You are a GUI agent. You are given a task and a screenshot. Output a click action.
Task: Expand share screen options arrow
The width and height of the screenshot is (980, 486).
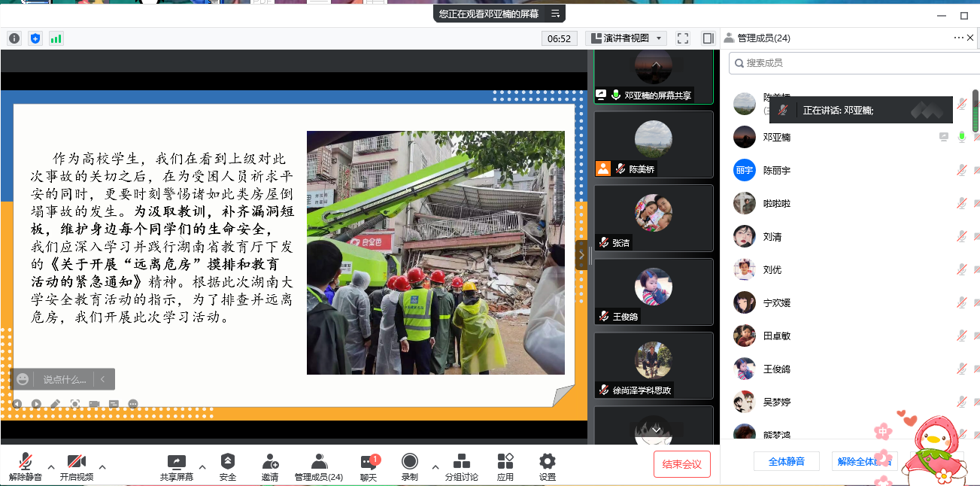coord(202,466)
